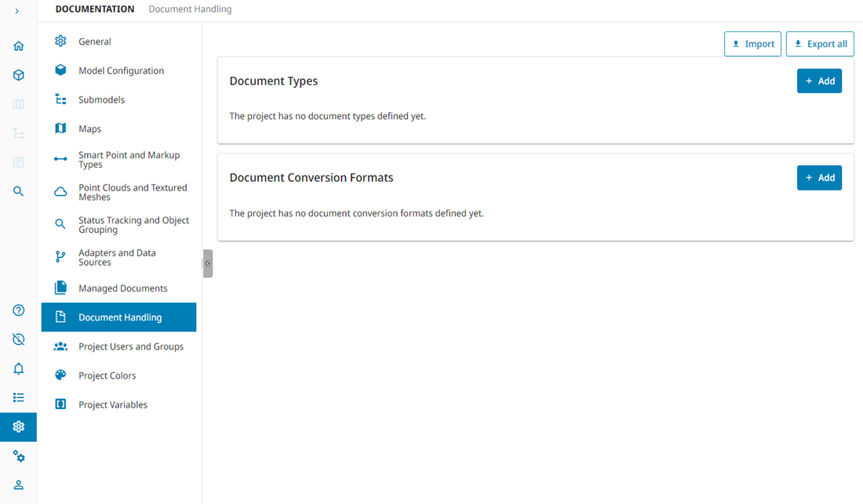Viewport: 863px width, 504px height.
Task: Open Project Colors settings
Action: coord(118,375)
